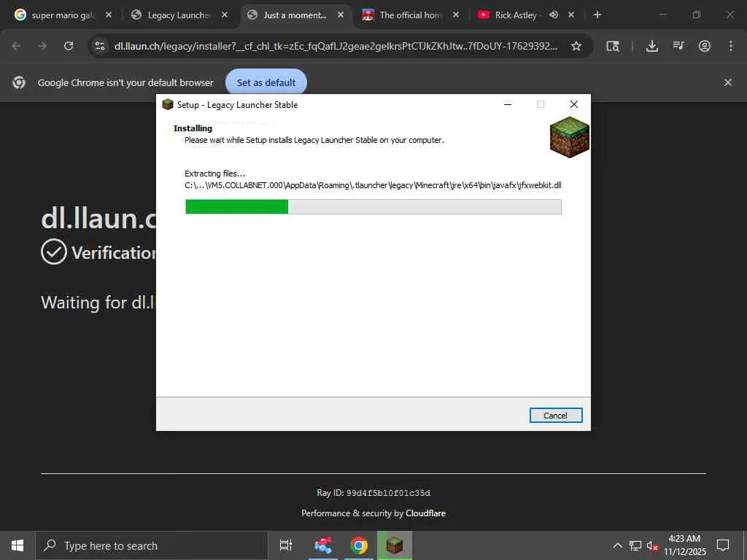Image resolution: width=747 pixels, height=560 pixels.
Task: Open the clock and date
Action: pyautogui.click(x=684, y=545)
